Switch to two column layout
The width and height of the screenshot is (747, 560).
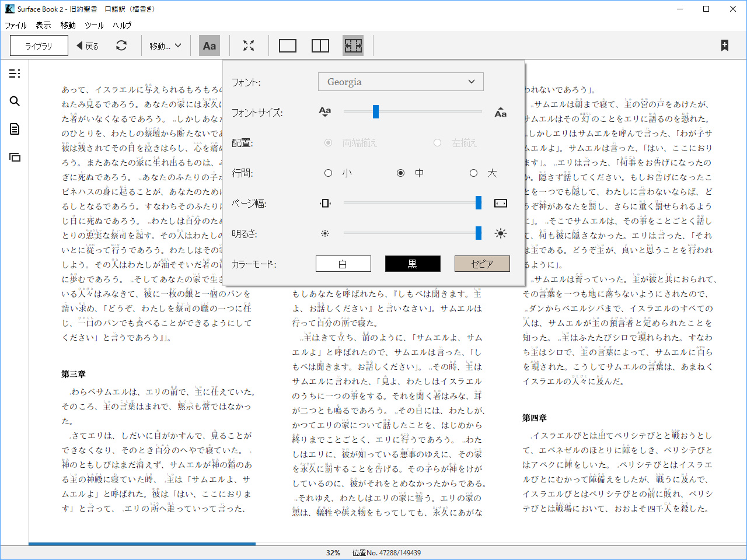click(320, 45)
